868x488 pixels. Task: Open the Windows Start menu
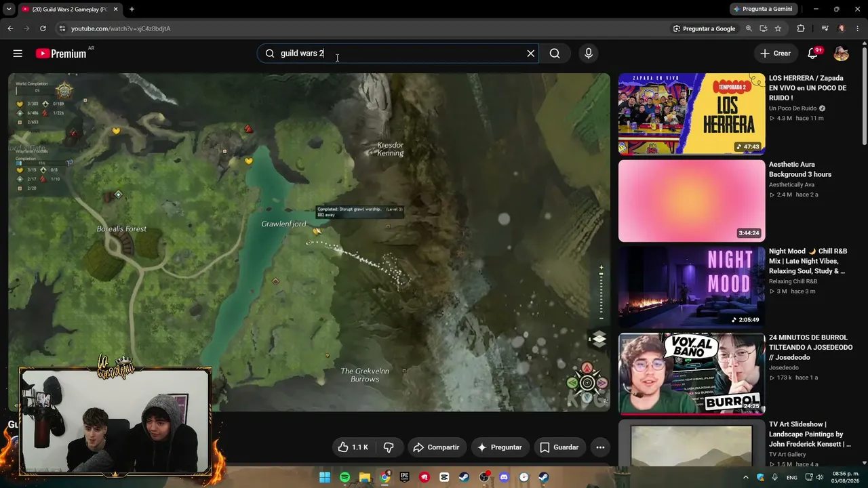(x=325, y=477)
